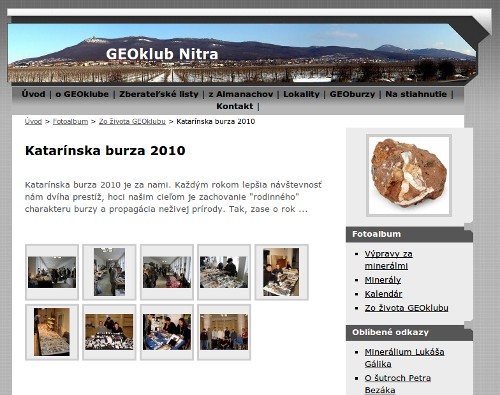This screenshot has width=500, height=395.
Task: Open the Kontakt page
Action: (x=235, y=106)
